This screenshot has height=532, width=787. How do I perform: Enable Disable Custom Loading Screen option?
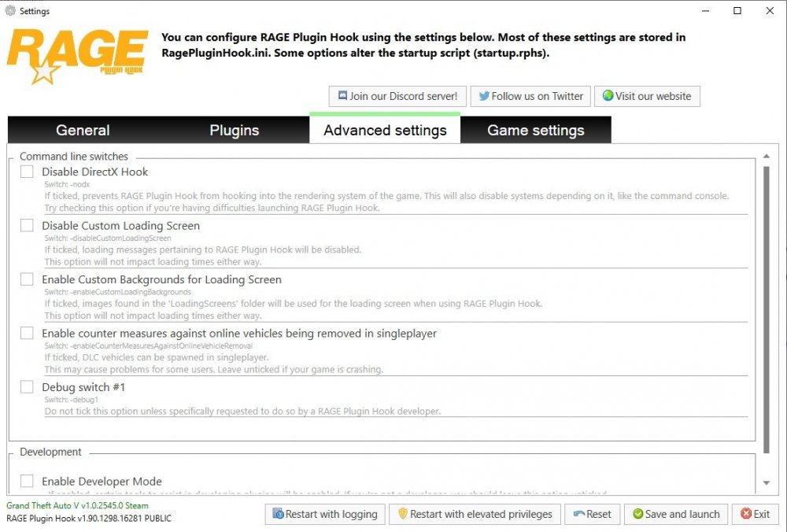click(x=27, y=226)
